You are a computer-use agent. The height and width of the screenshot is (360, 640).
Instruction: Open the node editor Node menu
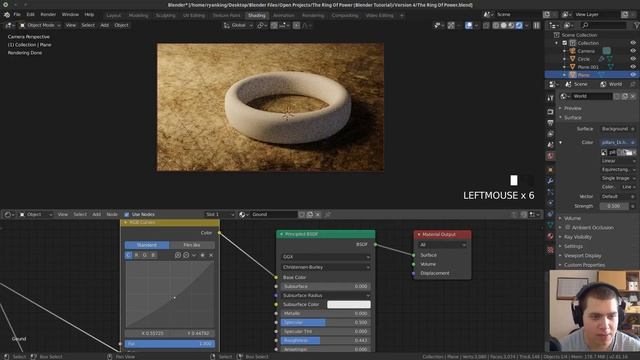(112, 214)
